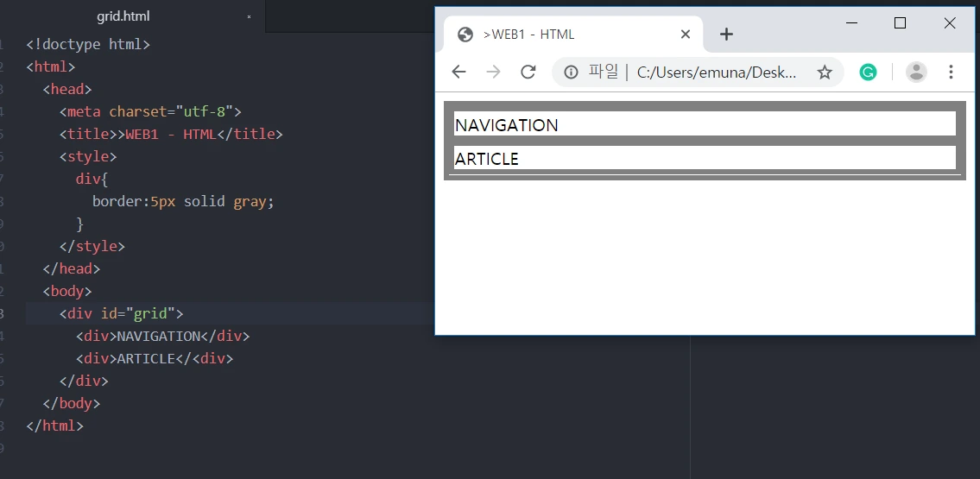
Task: Click the opening <body> tag line
Action: pyautogui.click(x=67, y=291)
